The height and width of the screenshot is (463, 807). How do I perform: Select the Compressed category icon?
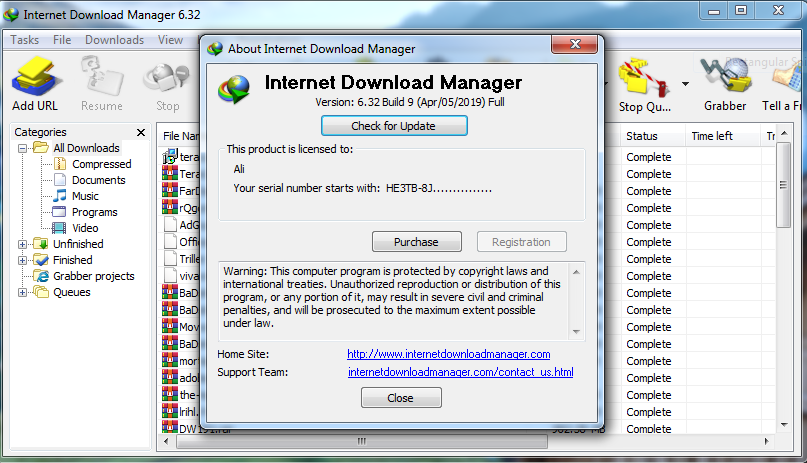tap(60, 164)
